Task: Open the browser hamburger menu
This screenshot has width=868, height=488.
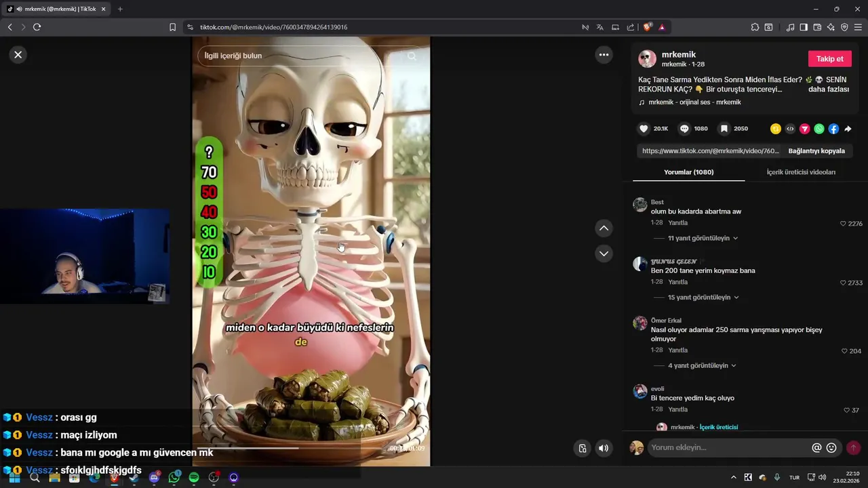Action: point(859,27)
